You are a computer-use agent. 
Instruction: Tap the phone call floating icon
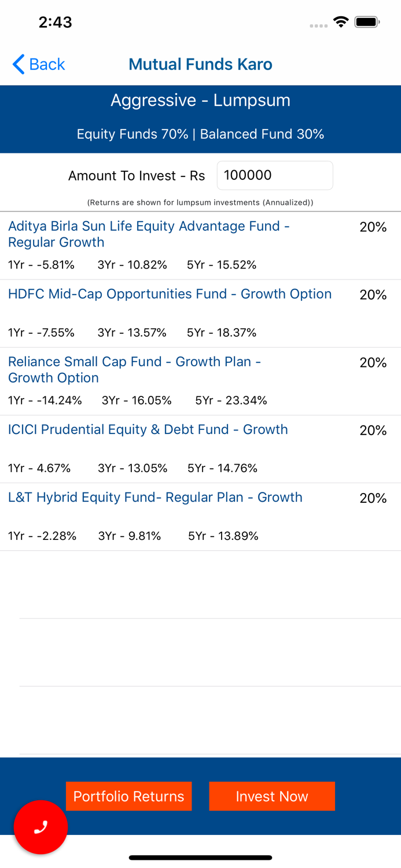(x=41, y=827)
